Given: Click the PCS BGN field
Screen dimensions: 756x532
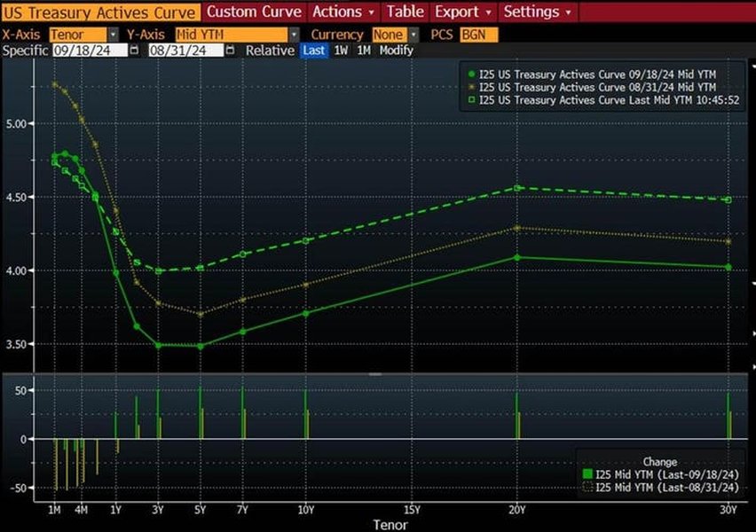Looking at the screenshot, I should point(479,35).
